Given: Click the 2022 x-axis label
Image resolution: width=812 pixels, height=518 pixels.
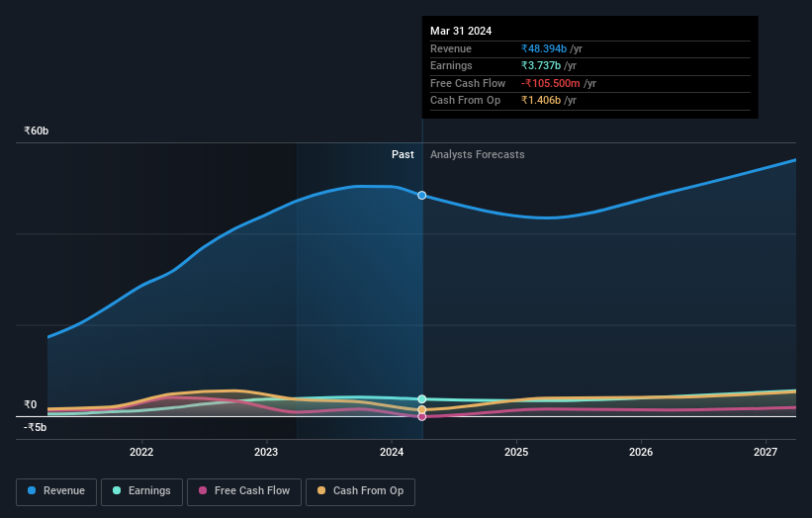Looking at the screenshot, I should click(141, 452).
